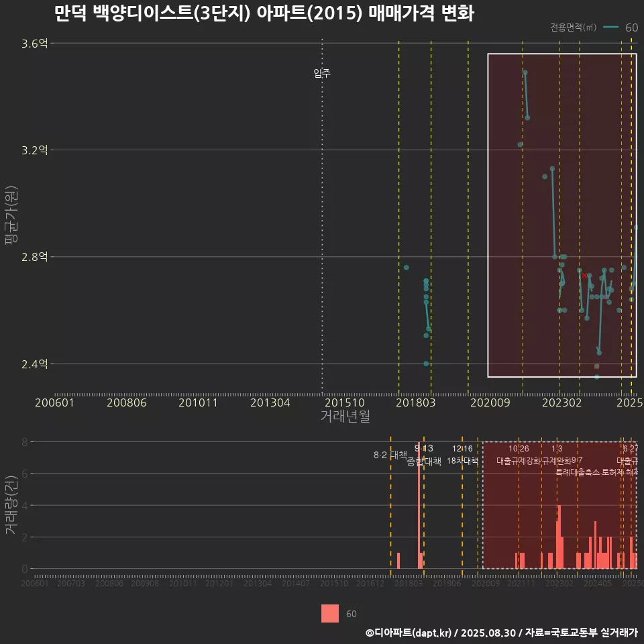Click '201201' on the volume chart's date axis
Viewport: 644px width, 644px height.
click(x=219, y=583)
